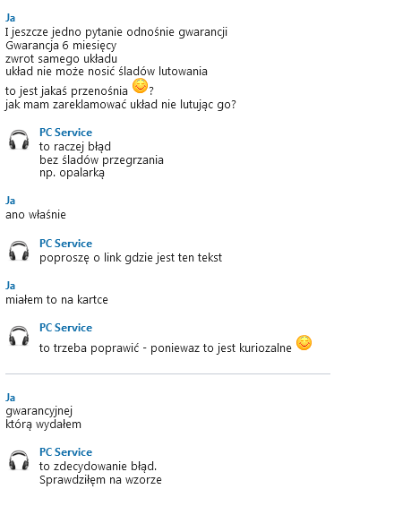Click the message 'poproszę o link gdzie jest ten tekst'
Image resolution: width=411 pixels, height=532 pixels.
click(131, 258)
